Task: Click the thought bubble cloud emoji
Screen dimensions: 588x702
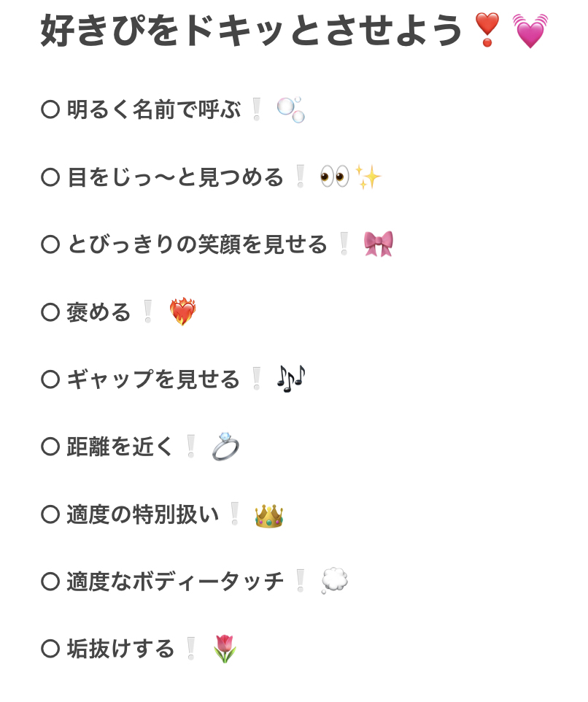Action: point(334,581)
